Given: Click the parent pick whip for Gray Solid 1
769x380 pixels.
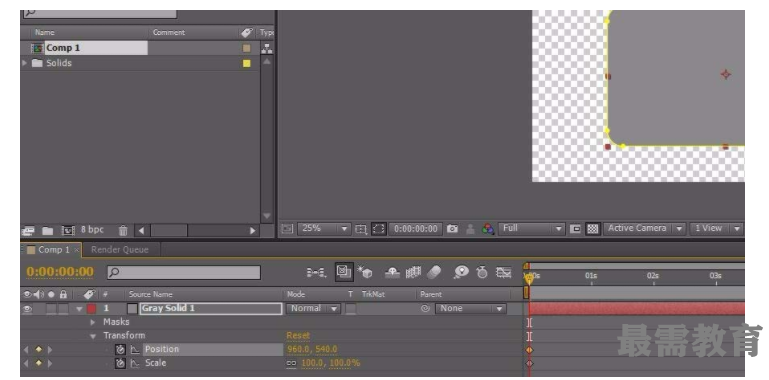Looking at the screenshot, I should [x=426, y=308].
